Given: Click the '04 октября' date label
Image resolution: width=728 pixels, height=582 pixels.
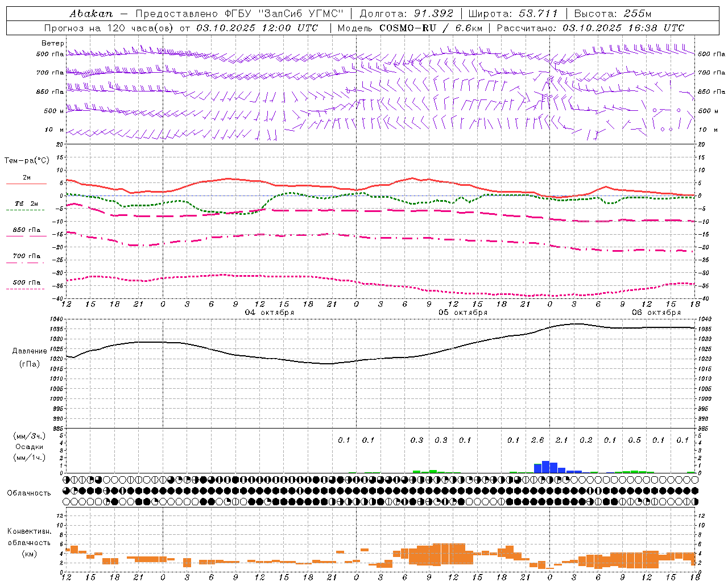Looking at the screenshot, I should [270, 313].
